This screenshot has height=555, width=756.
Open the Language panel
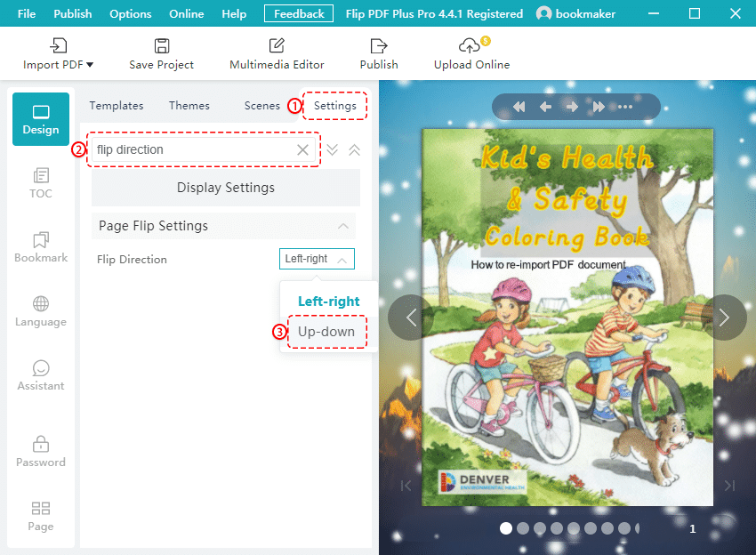(40, 311)
